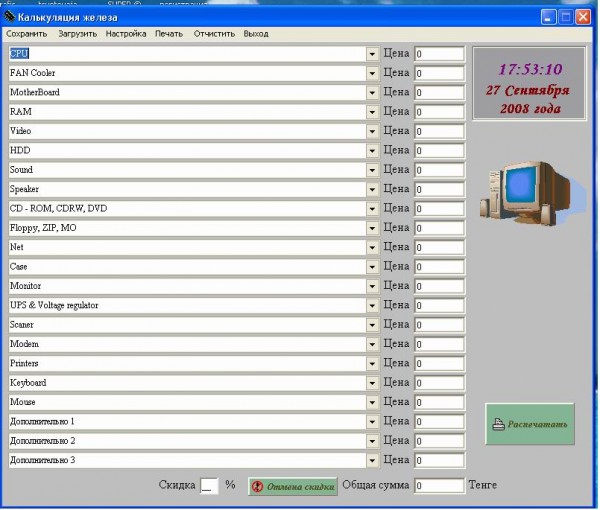Viewport: 600px width, 510px height.
Task: Expand the Дополнительно 2 dropdown arrow
Action: click(372, 441)
